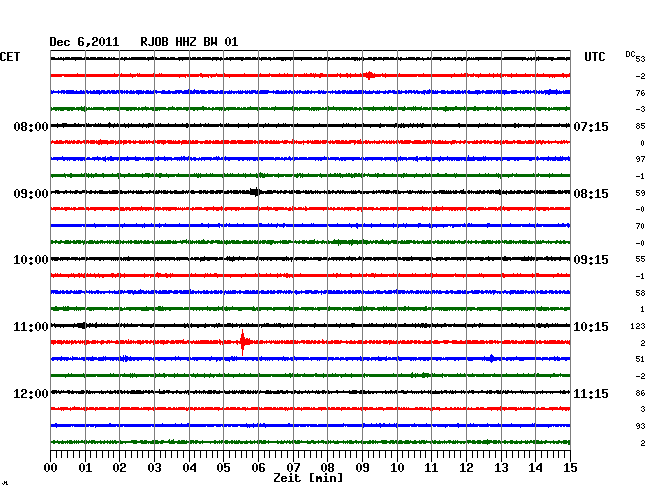Screen dimensions: 650x494
Task: Click minute 06 on the time axis
Action: point(258,468)
